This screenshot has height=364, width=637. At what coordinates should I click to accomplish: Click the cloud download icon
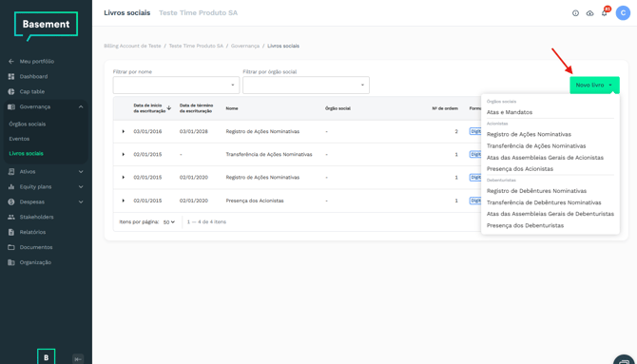pos(589,13)
